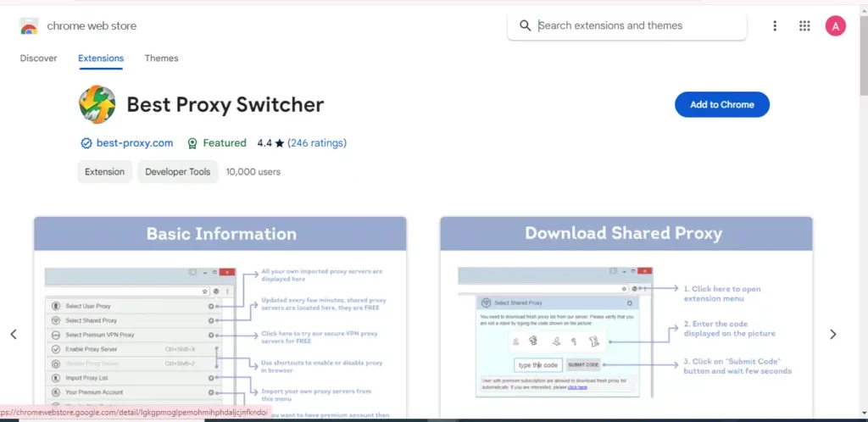Show the next screenshot with right arrow
Image resolution: width=868 pixels, height=422 pixels.
click(832, 334)
